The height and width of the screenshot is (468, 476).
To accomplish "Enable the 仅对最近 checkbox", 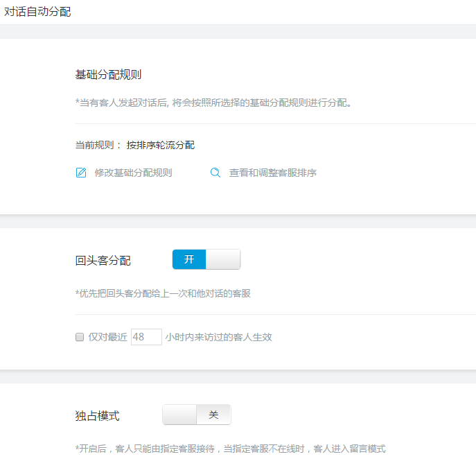I will (x=80, y=337).
